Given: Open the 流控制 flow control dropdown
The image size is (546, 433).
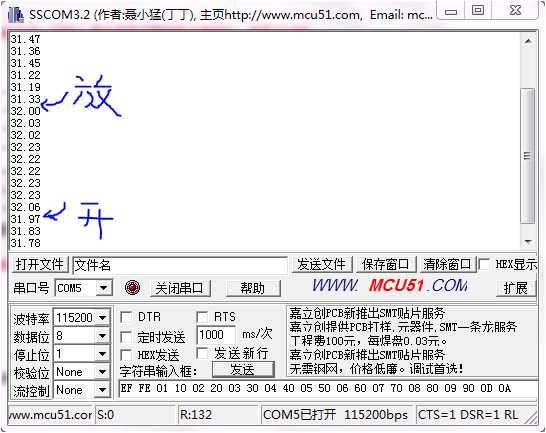Looking at the screenshot, I should [x=102, y=390].
